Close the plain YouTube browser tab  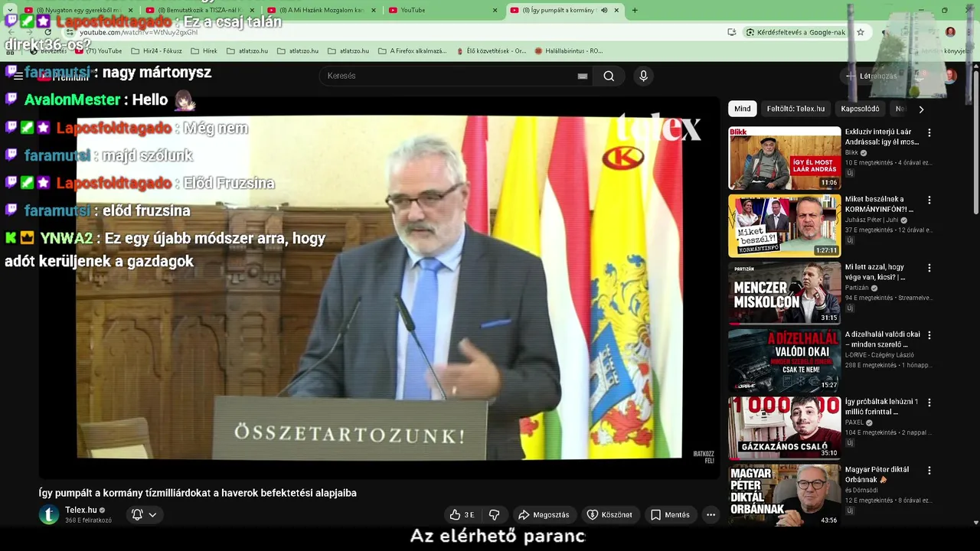tap(495, 10)
